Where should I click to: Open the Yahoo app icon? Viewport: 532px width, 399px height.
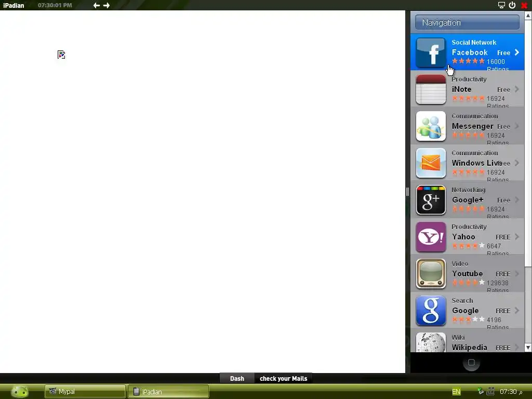431,237
